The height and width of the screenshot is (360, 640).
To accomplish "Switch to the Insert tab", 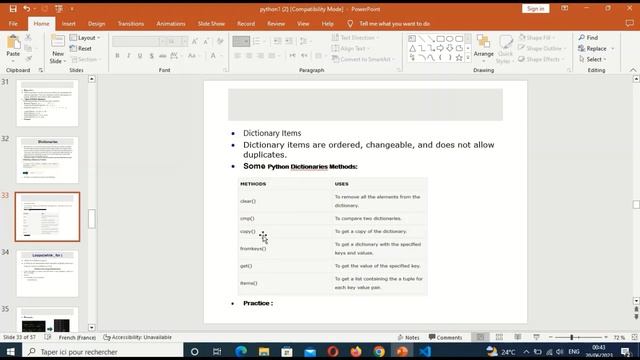I will click(69, 24).
